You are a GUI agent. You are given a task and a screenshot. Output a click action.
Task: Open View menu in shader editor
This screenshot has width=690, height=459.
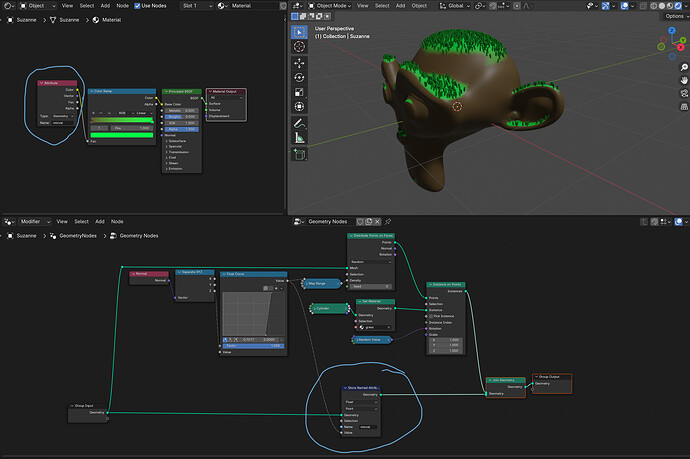click(x=67, y=6)
